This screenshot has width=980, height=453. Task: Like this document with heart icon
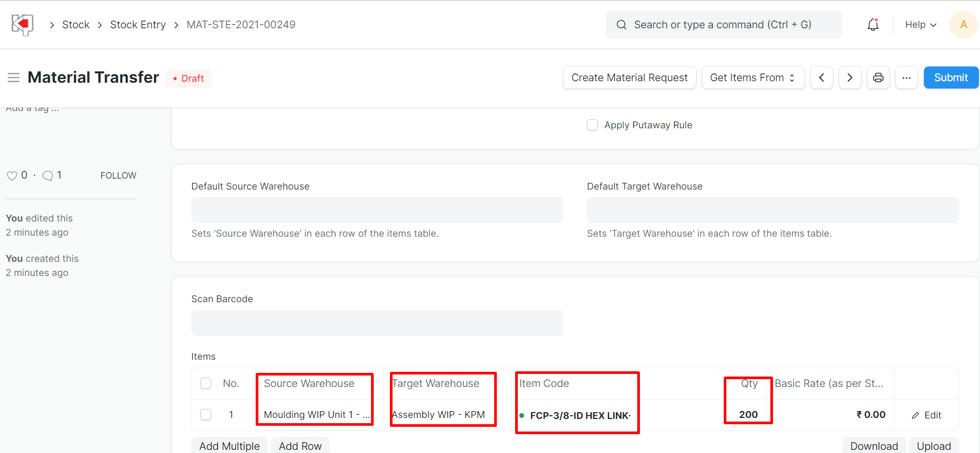pyautogui.click(x=12, y=175)
